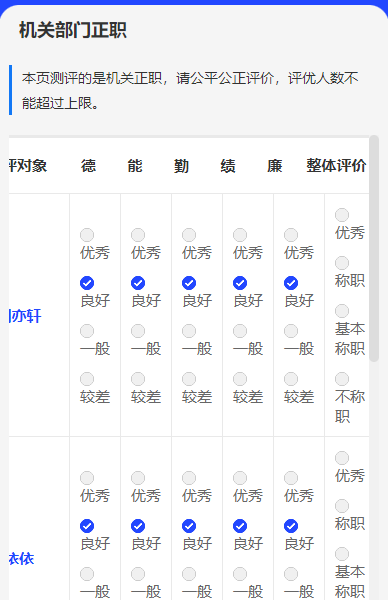Click the 绩 column header
388x600 pixels.
click(x=228, y=166)
